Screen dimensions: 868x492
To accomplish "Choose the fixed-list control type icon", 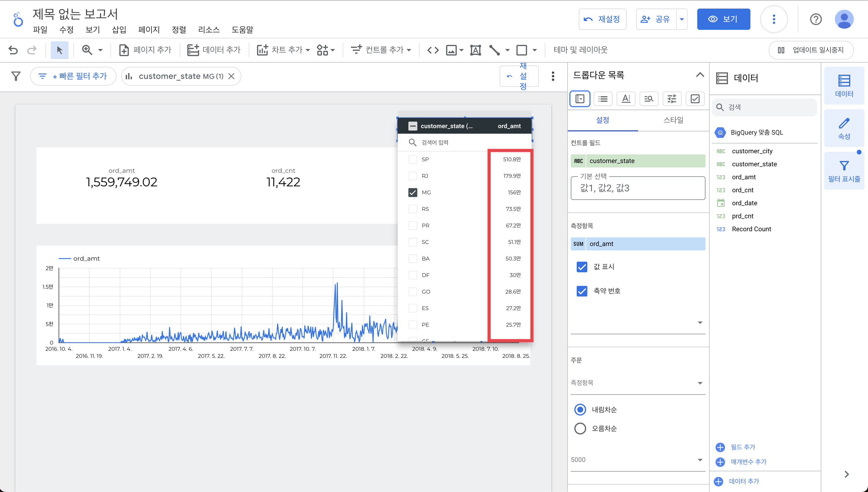I will (603, 99).
